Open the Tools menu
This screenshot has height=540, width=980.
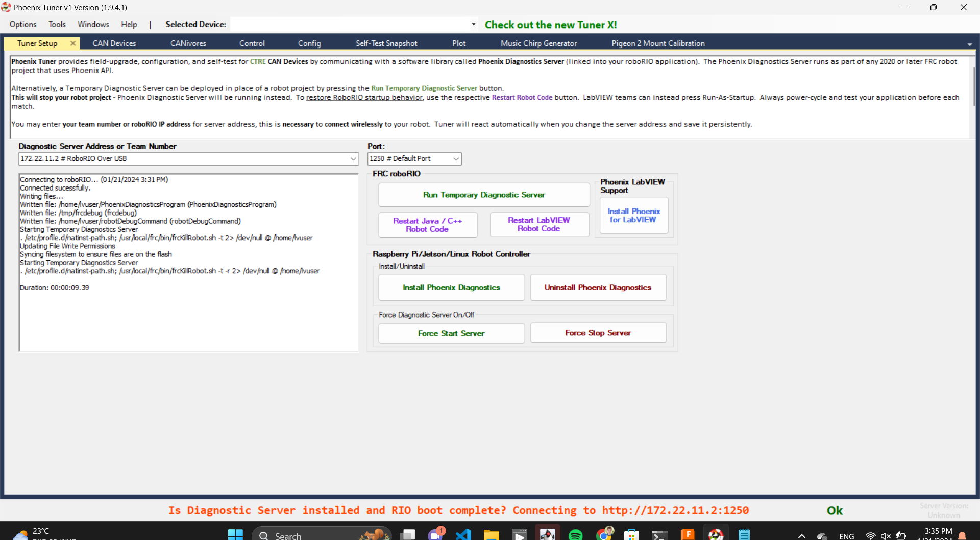click(57, 24)
